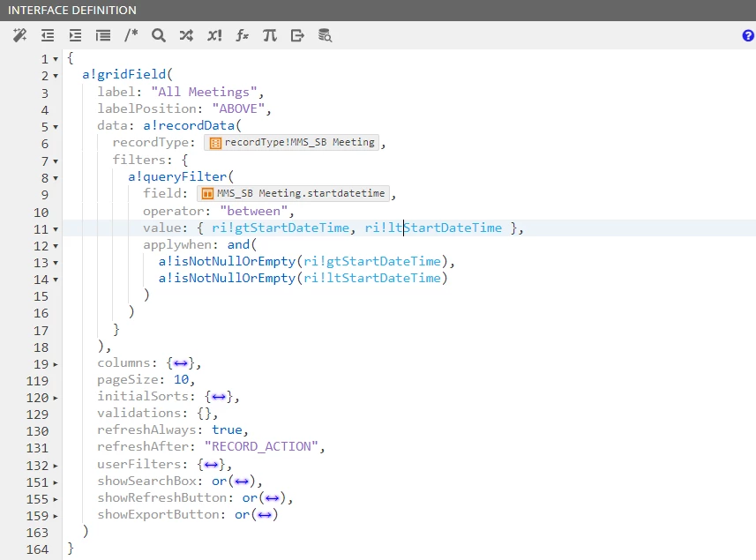
Task: Collapse the filters block at line 7
Action: point(56,161)
